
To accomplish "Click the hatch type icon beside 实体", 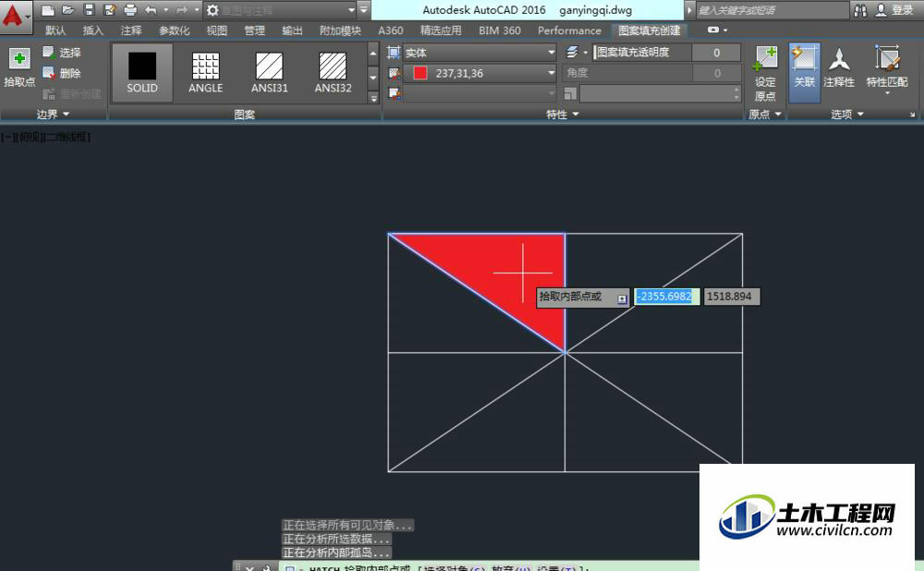I will pos(394,53).
